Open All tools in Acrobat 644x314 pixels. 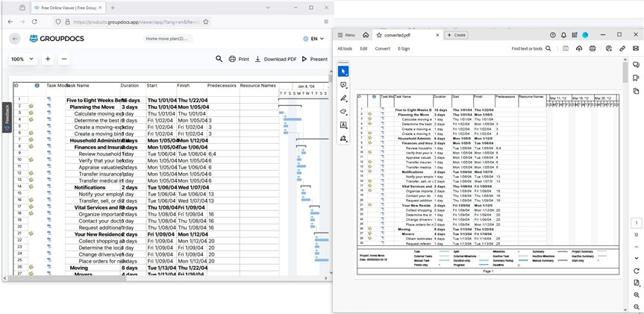click(345, 48)
